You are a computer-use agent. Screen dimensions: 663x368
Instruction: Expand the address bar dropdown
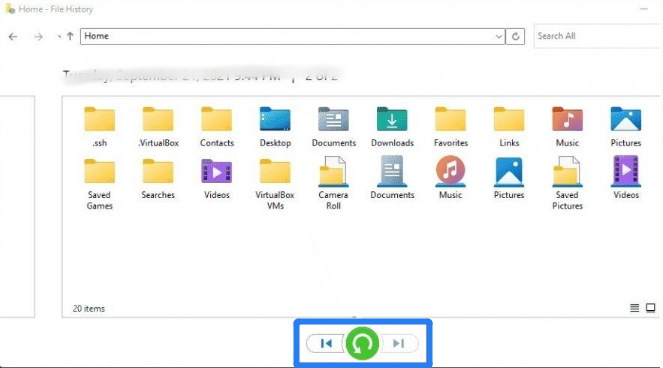(499, 36)
